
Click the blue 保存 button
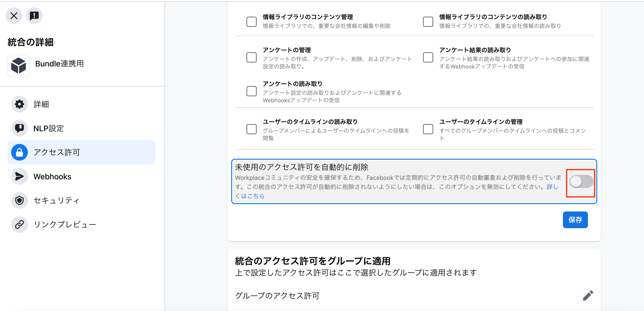tap(575, 220)
